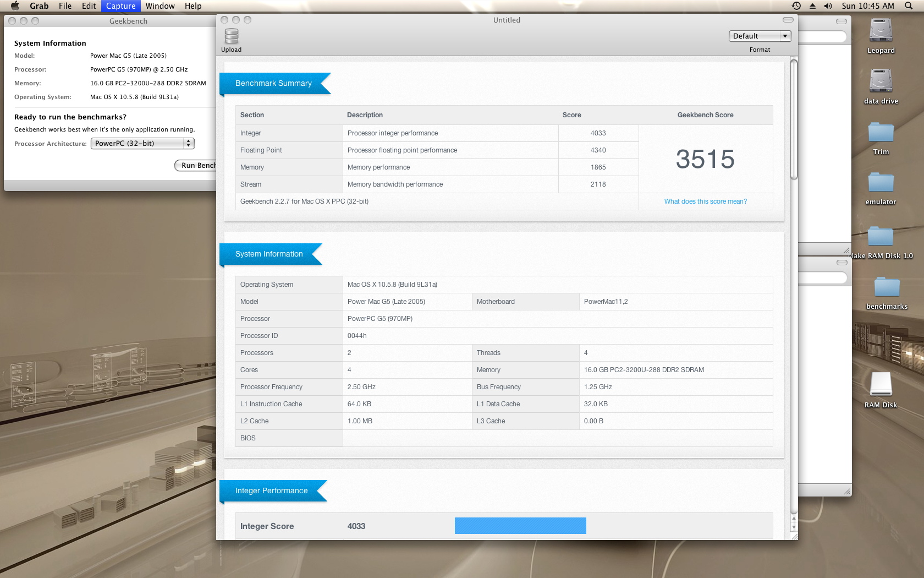Click the Benchmark Summary heading ribbon

[275, 83]
